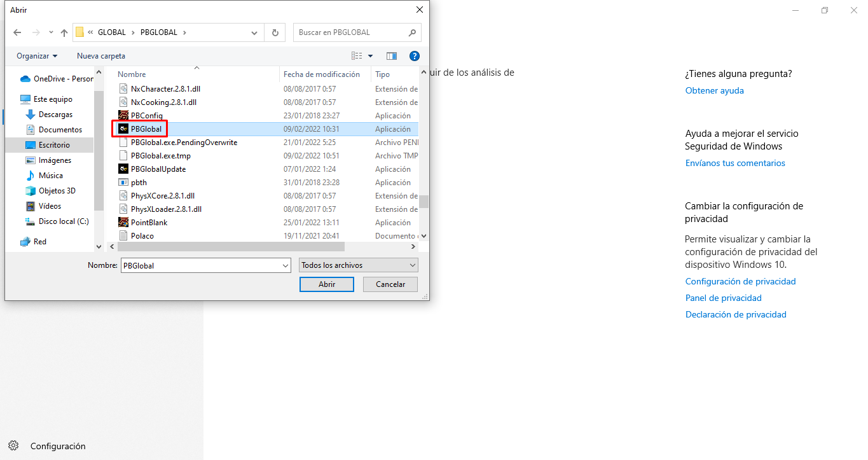868x460 pixels.
Task: Open Panel de privacidad link
Action: (x=724, y=298)
